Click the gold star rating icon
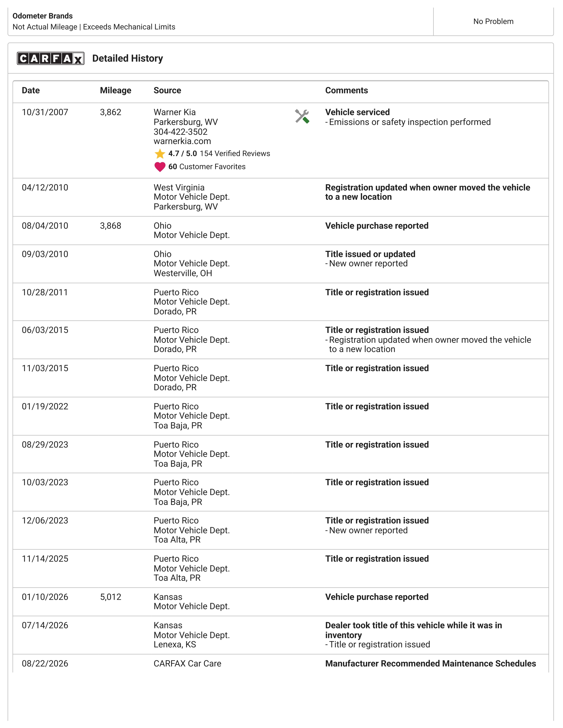 pos(160,154)
